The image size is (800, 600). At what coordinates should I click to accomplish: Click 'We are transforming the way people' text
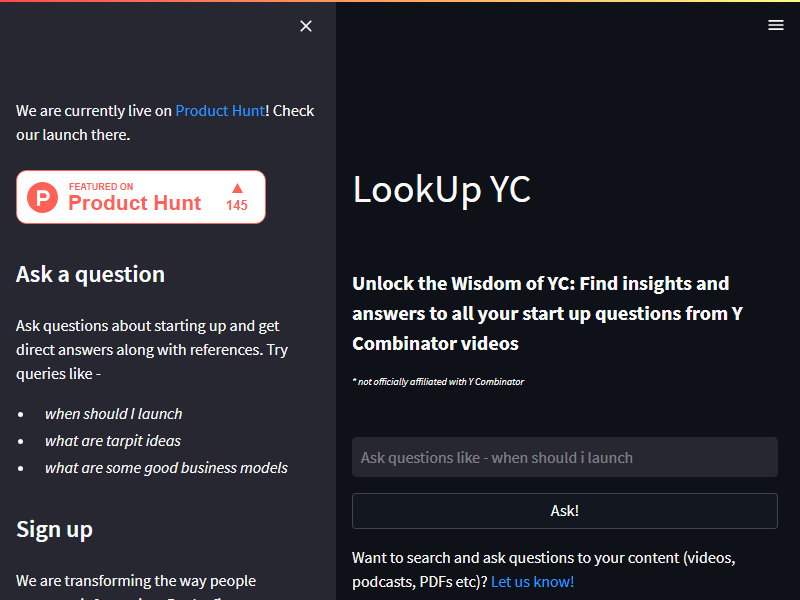[136, 581]
